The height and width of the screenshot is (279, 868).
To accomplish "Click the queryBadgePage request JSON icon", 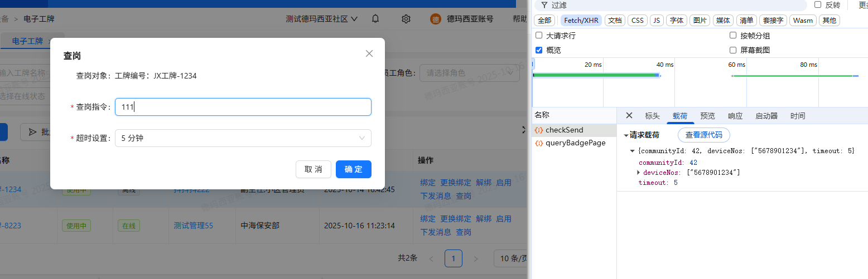I will coord(539,143).
